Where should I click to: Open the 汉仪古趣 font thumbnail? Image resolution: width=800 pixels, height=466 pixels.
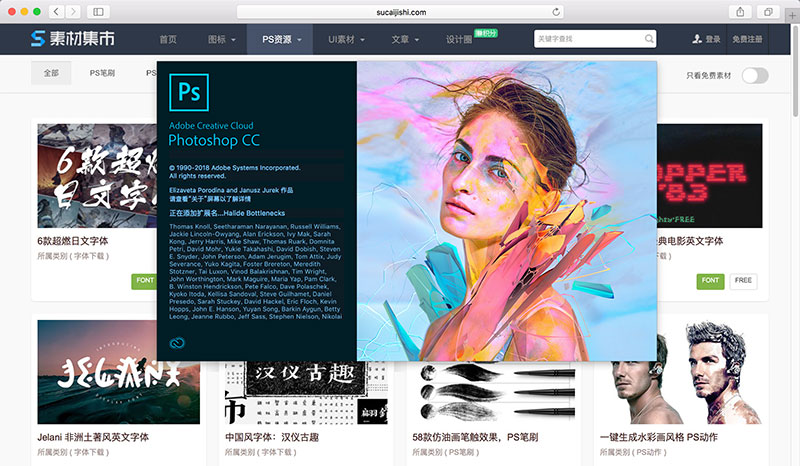(x=306, y=392)
